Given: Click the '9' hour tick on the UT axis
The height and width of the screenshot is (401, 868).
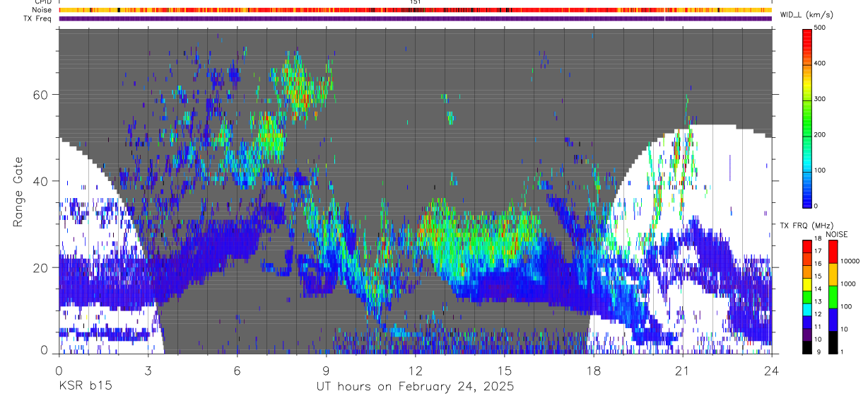Looking at the screenshot, I should 326,370.
